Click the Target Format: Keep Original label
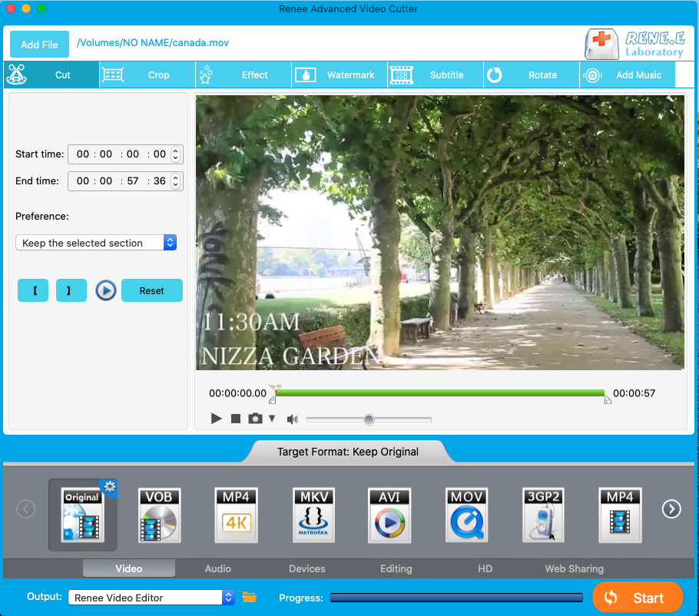The image size is (699, 616). [x=348, y=452]
